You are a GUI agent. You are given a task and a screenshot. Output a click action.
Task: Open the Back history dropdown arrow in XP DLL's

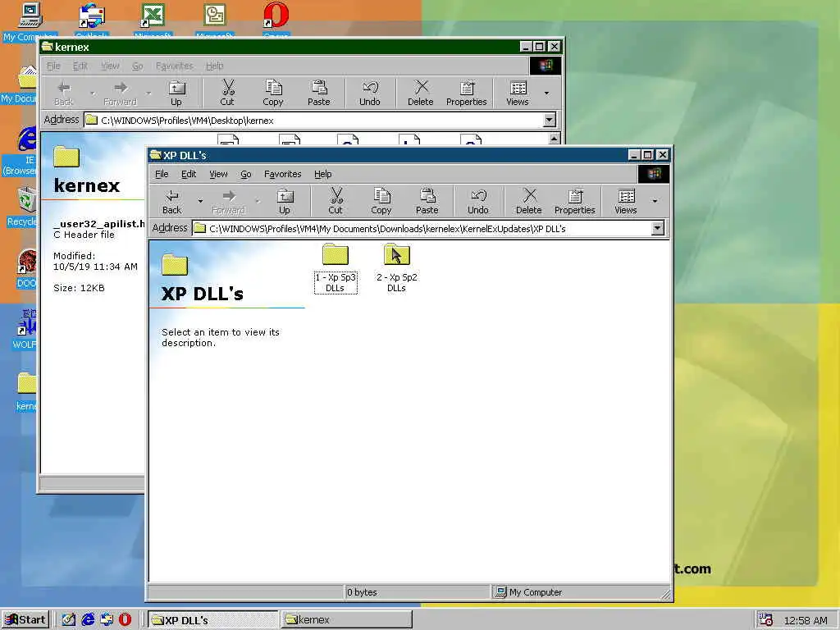tap(200, 202)
